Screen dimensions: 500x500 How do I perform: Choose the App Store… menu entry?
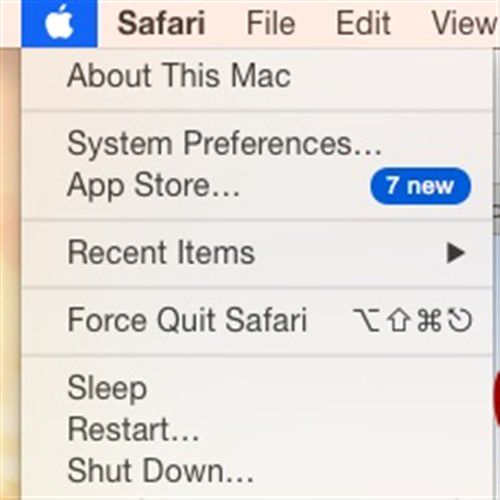[257, 186]
